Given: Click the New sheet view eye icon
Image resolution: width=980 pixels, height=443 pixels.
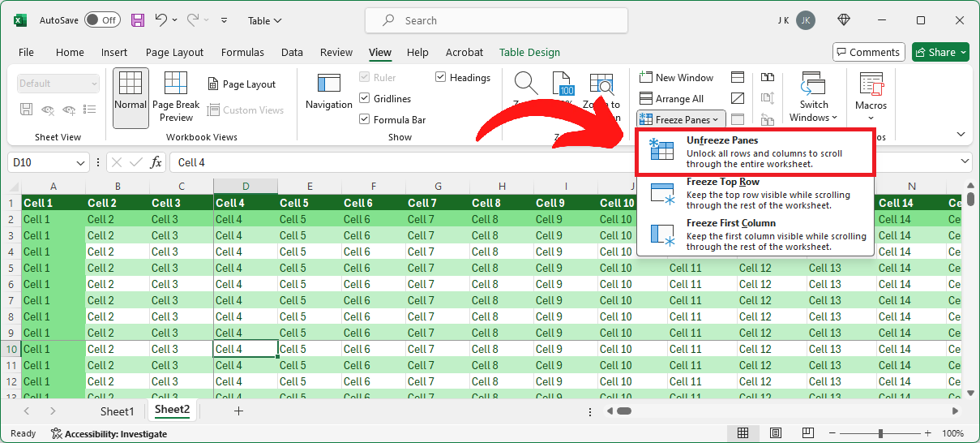Looking at the screenshot, I should [69, 110].
